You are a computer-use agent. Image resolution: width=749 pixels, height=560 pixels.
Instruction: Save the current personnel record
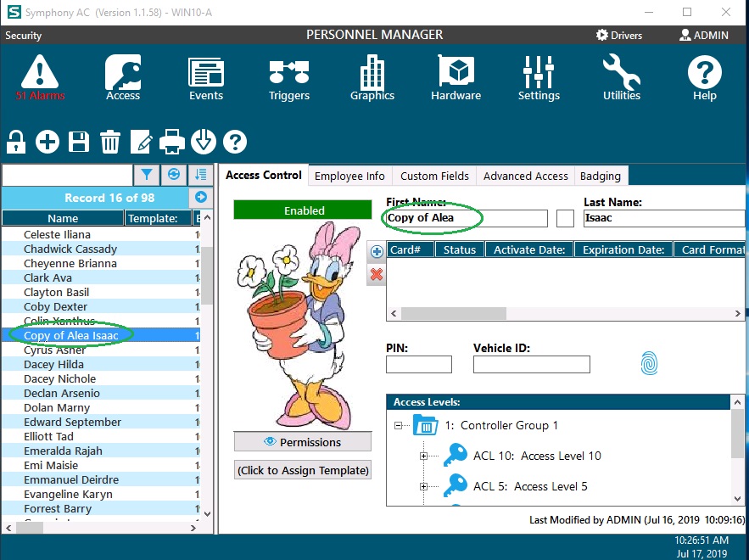click(79, 142)
